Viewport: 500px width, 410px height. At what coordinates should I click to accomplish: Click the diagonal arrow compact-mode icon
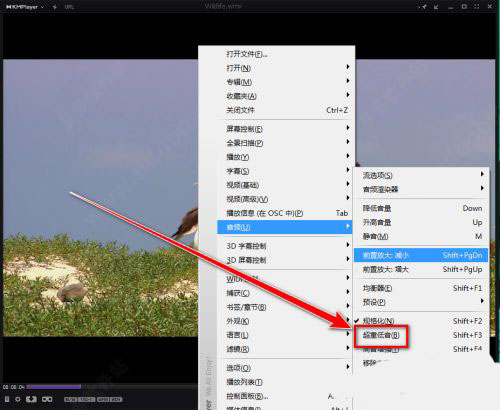point(436,7)
